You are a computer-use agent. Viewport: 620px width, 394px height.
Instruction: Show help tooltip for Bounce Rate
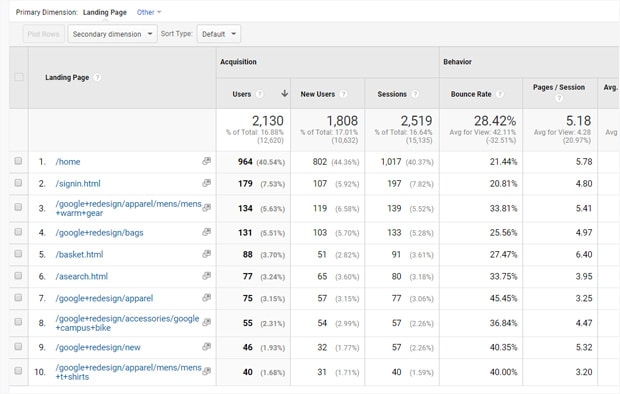pos(500,94)
